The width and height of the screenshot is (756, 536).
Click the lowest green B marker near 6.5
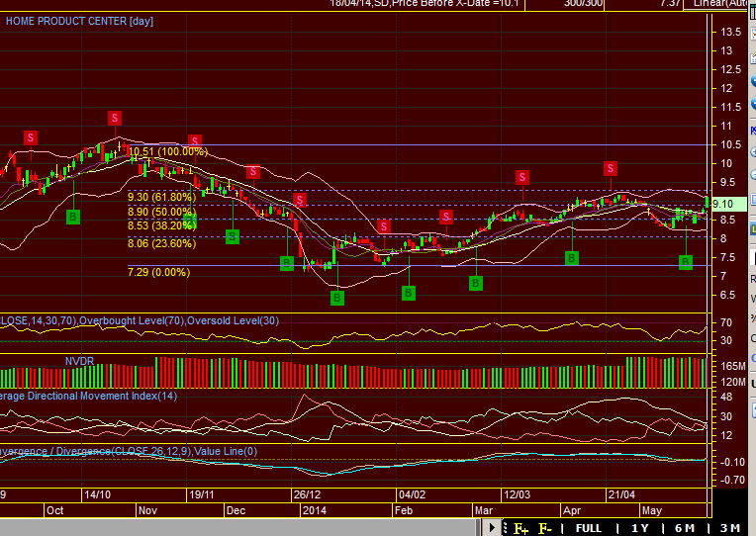(x=337, y=299)
